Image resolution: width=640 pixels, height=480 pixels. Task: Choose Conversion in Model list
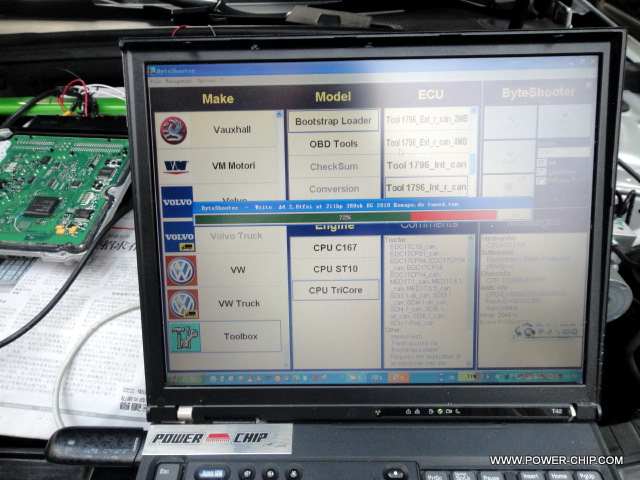334,189
